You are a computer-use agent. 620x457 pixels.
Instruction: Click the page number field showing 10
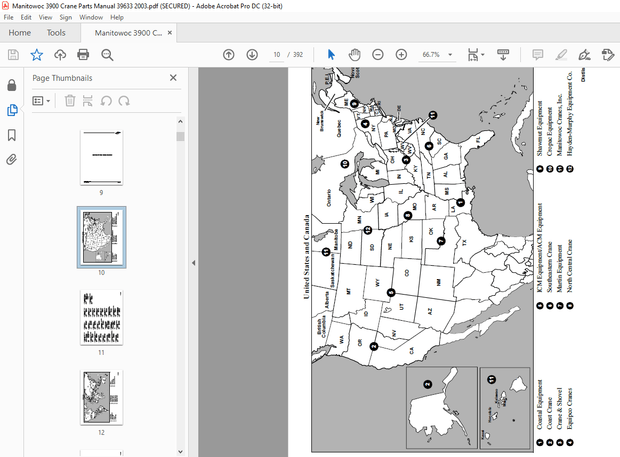(x=277, y=55)
